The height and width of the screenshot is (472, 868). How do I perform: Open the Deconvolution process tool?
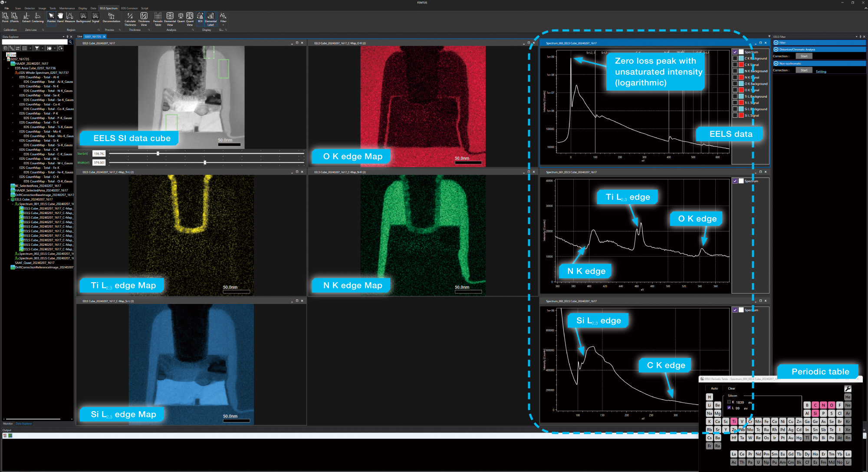point(111,17)
